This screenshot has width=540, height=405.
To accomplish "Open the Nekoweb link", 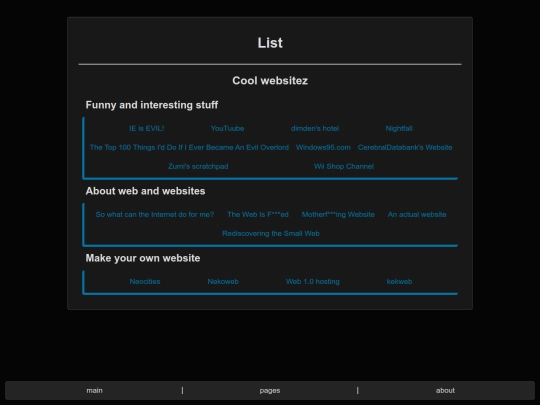I will pos(223,282).
